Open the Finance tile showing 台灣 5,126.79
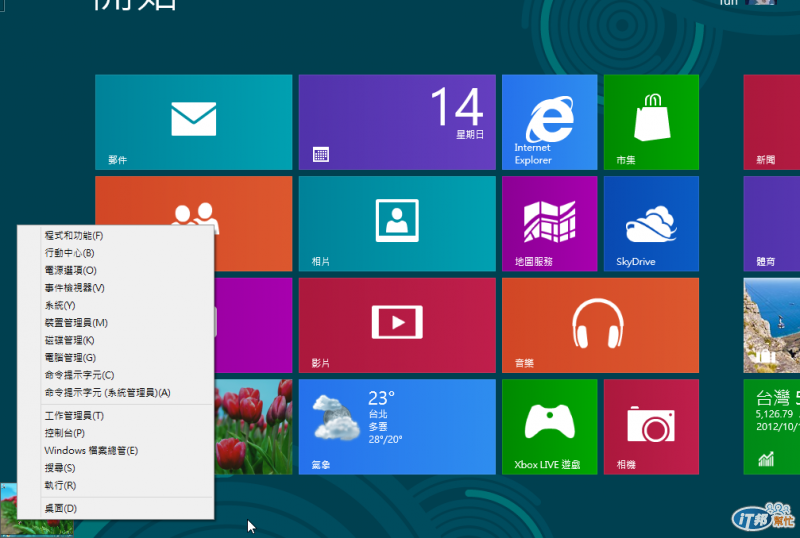 click(x=771, y=427)
